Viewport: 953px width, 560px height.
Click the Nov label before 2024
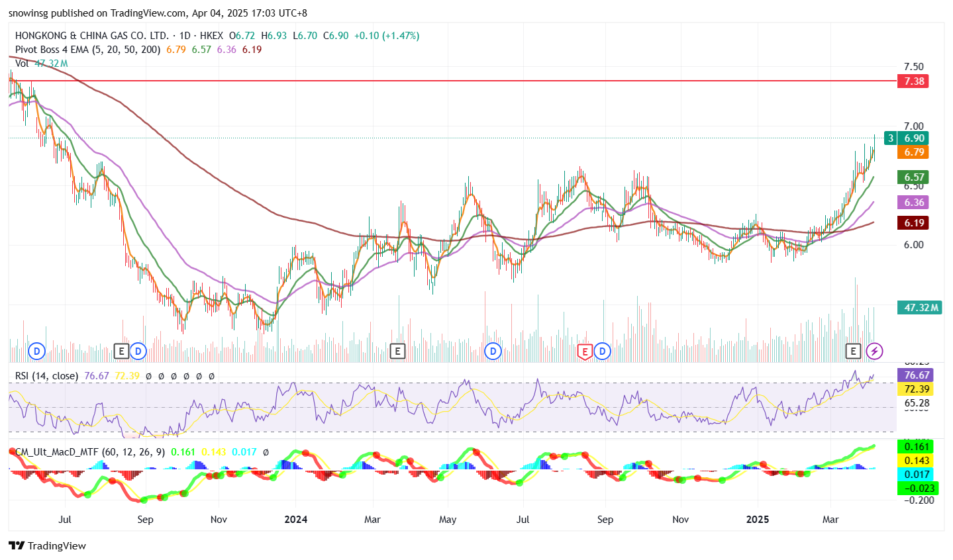219,520
